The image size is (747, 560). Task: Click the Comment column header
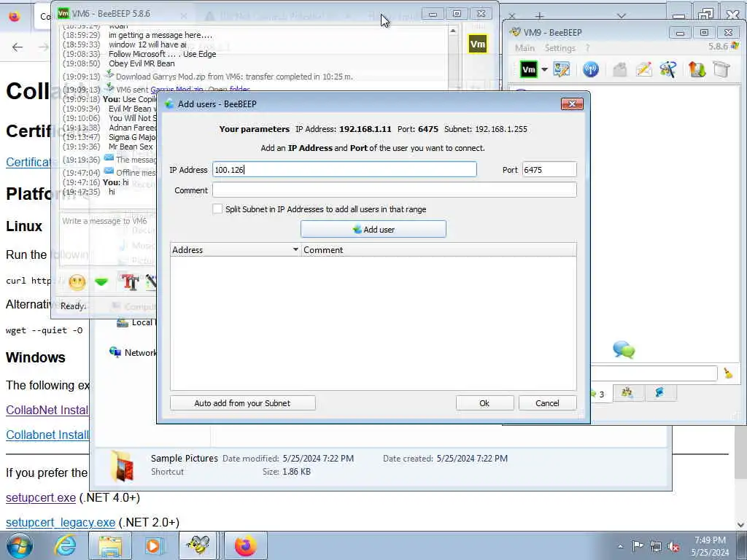point(438,249)
